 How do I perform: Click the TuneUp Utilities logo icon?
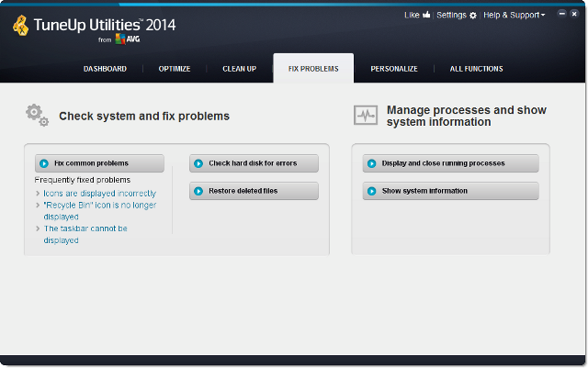point(20,26)
